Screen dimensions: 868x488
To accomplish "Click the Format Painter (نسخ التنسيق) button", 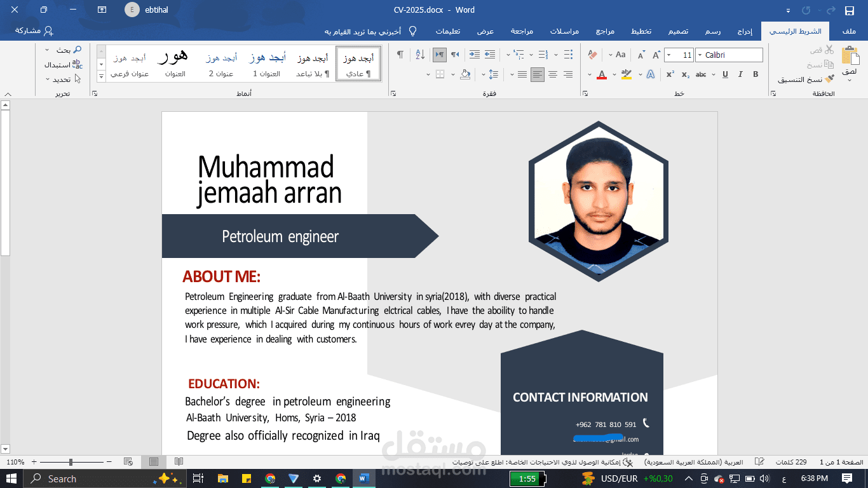I will click(x=806, y=79).
